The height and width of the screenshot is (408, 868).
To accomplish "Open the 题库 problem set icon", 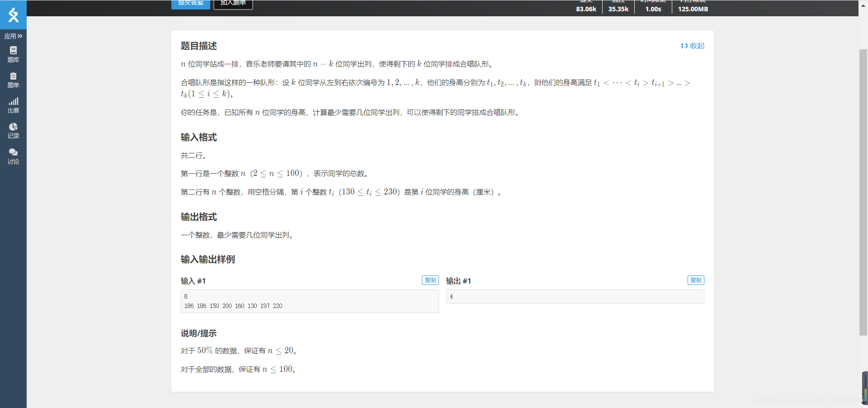I will coord(13,54).
